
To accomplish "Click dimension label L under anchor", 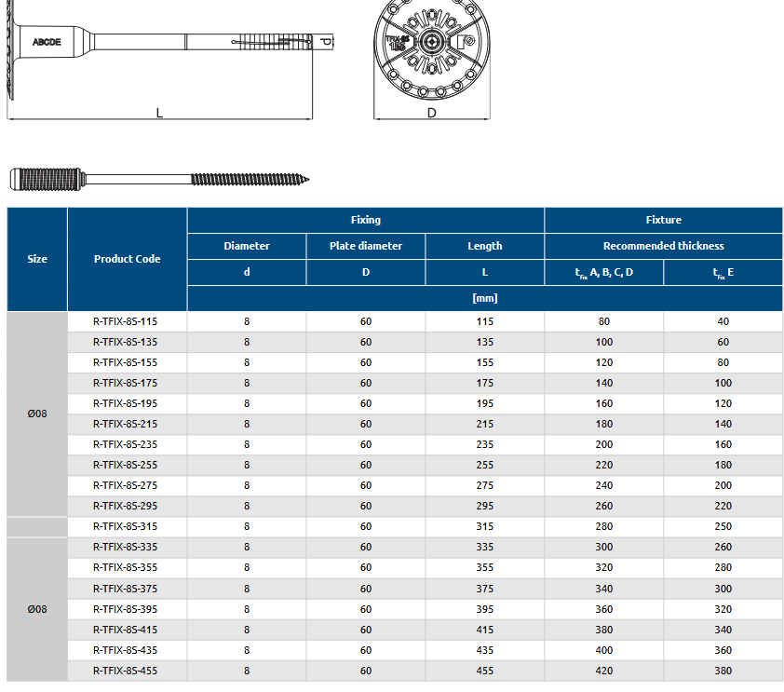I will 159,113.
